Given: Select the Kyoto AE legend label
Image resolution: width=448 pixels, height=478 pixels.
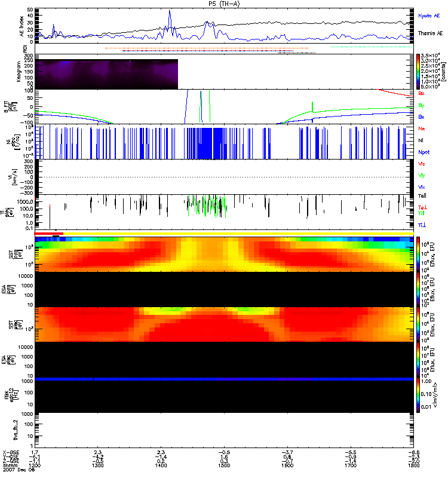Looking at the screenshot, I should pos(429,16).
